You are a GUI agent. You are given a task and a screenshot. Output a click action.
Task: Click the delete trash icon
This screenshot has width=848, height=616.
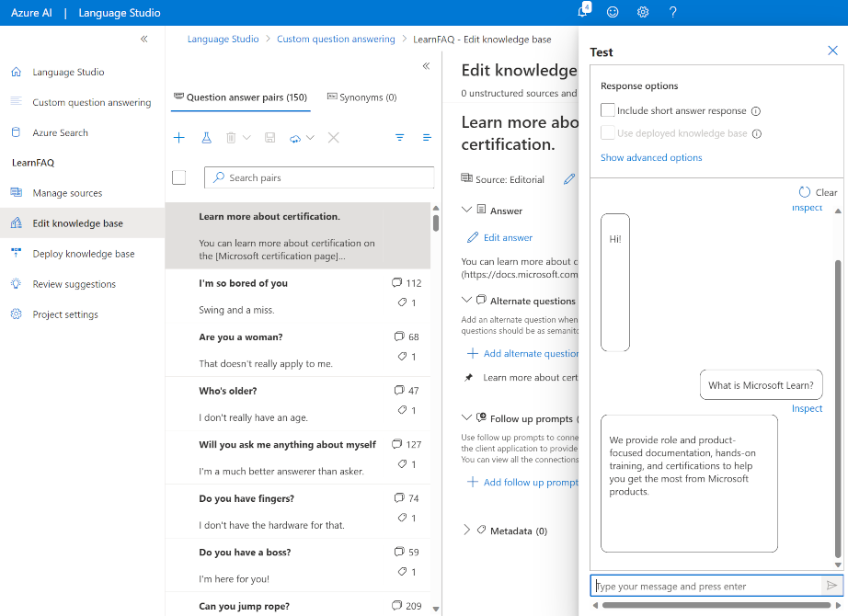[x=231, y=138]
